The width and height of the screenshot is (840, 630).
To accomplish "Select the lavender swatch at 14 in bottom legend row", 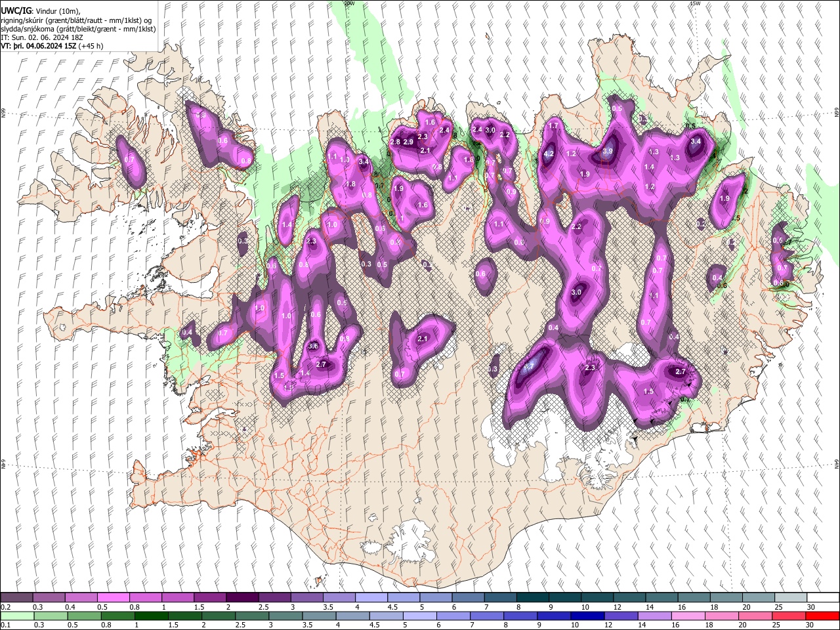I will pos(655,616).
